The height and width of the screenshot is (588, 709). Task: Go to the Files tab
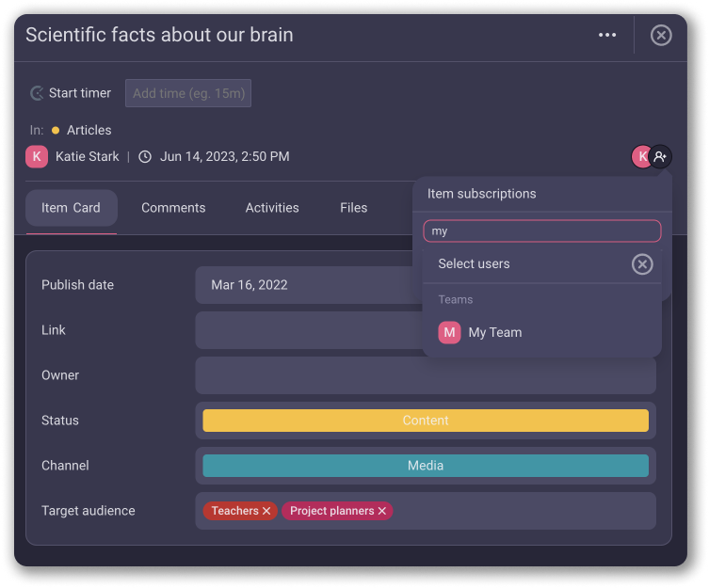point(353,208)
